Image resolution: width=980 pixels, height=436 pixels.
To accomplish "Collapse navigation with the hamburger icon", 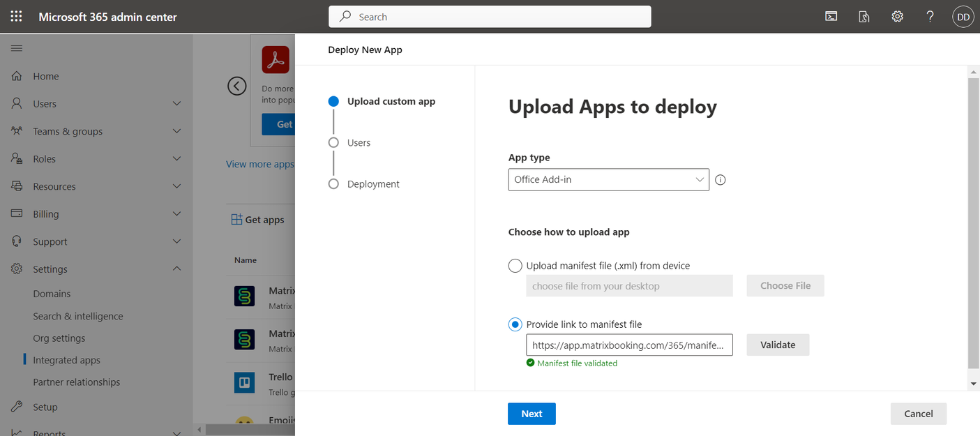I will click(17, 48).
